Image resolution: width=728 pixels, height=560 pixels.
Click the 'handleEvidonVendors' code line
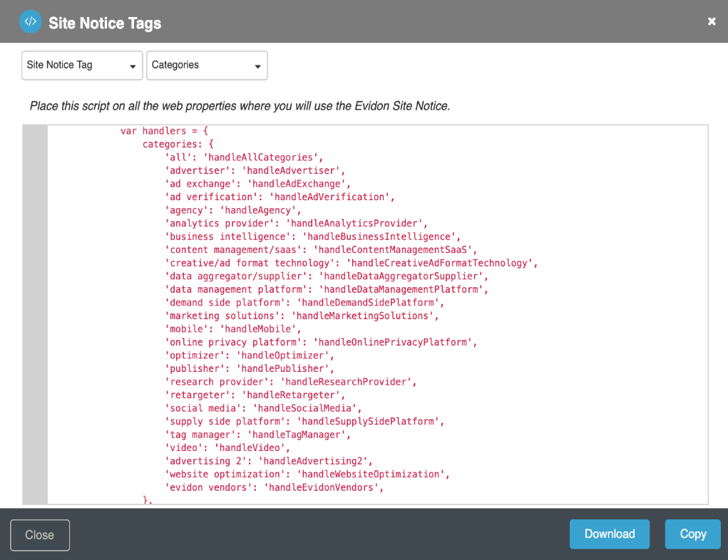[x=274, y=487]
